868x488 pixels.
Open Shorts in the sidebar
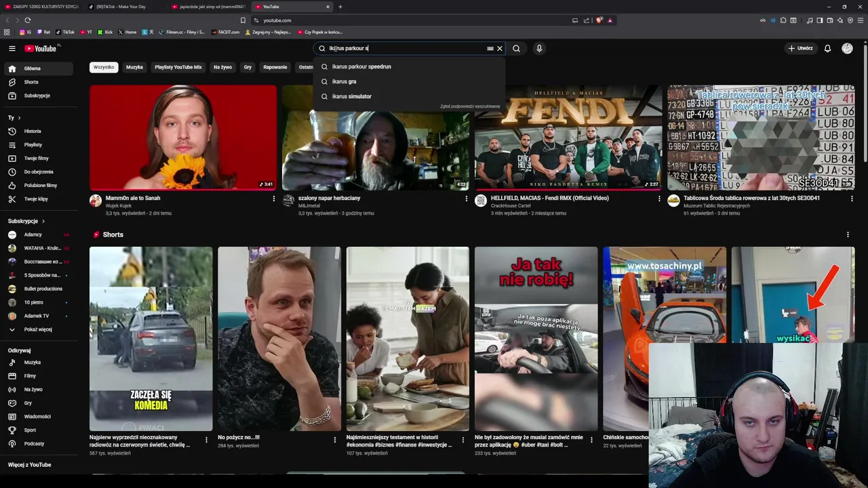click(39, 82)
